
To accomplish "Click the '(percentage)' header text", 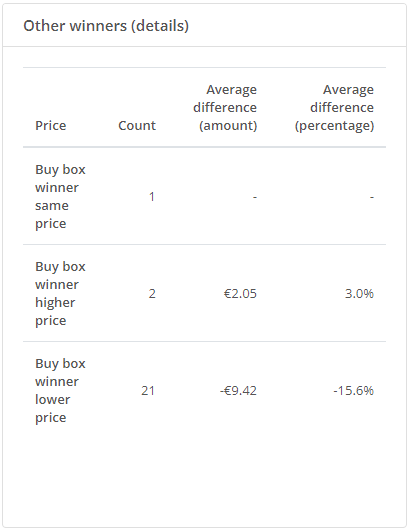I will (334, 126).
